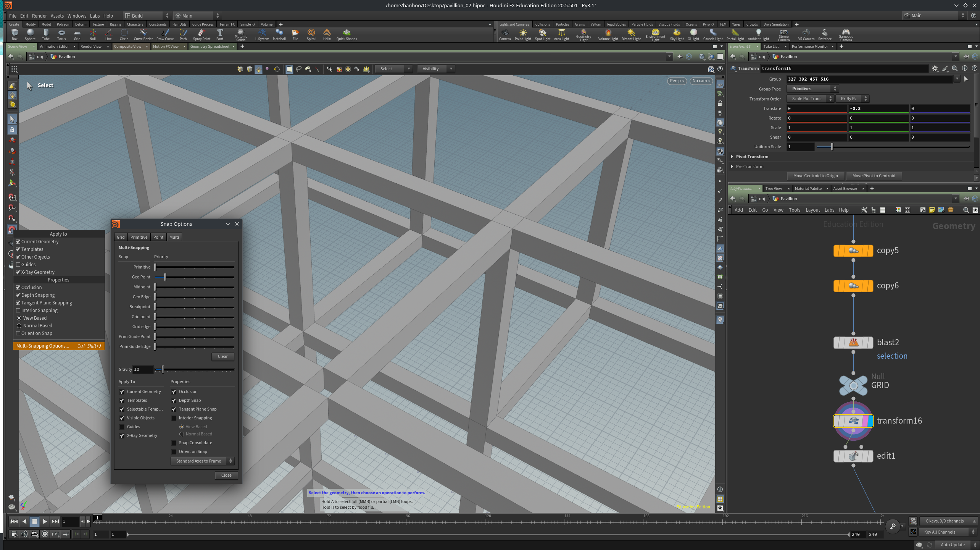
Task: Open the Rx Ry Rz rotation order dropdown
Action: point(852,99)
